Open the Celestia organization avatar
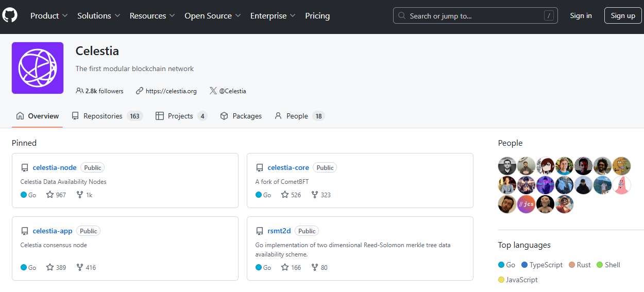This screenshot has height=292, width=644. pyautogui.click(x=38, y=68)
